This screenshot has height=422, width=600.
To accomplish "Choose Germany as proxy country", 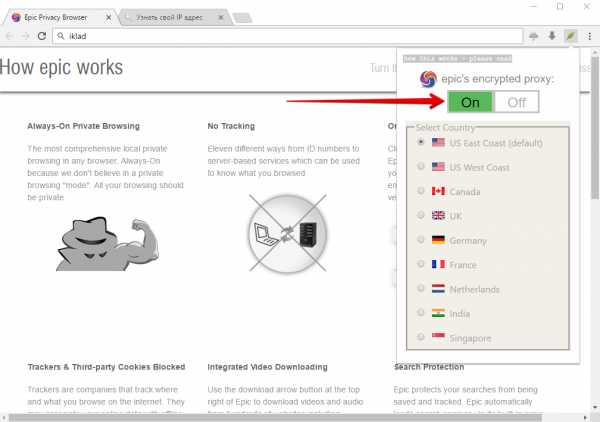I will 421,240.
